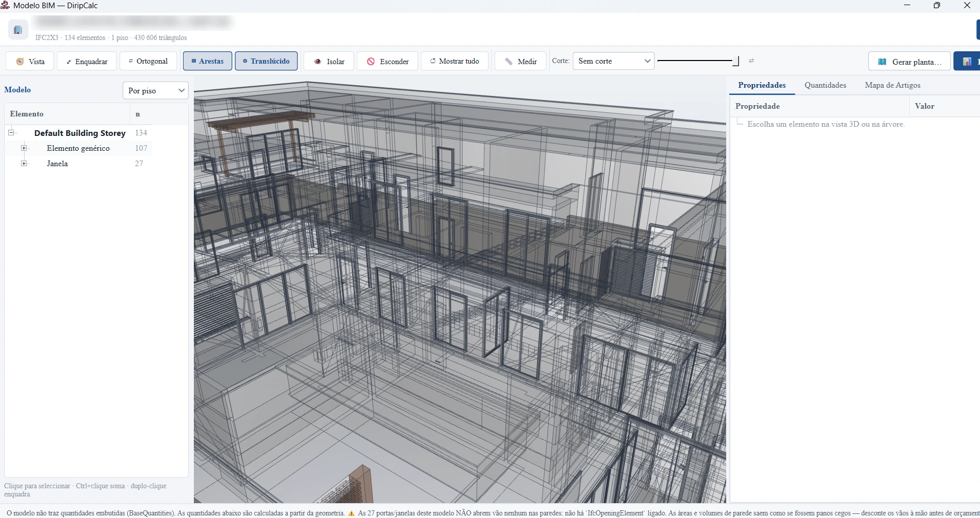Click Isolar to isolate selection

pos(329,61)
